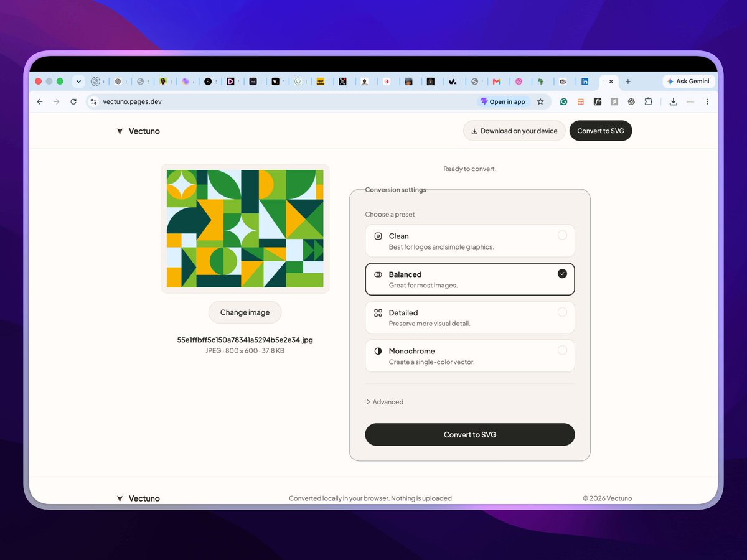747x560 pixels.
Task: Click the Vectuno logo in the header
Action: tap(138, 131)
